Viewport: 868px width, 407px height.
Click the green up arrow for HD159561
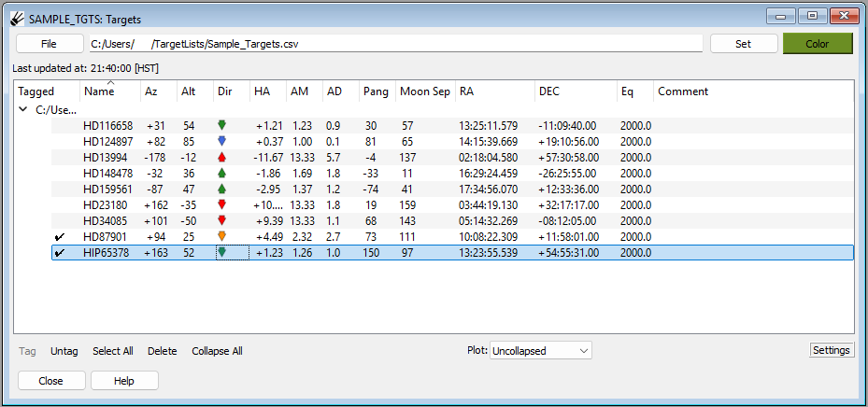222,189
